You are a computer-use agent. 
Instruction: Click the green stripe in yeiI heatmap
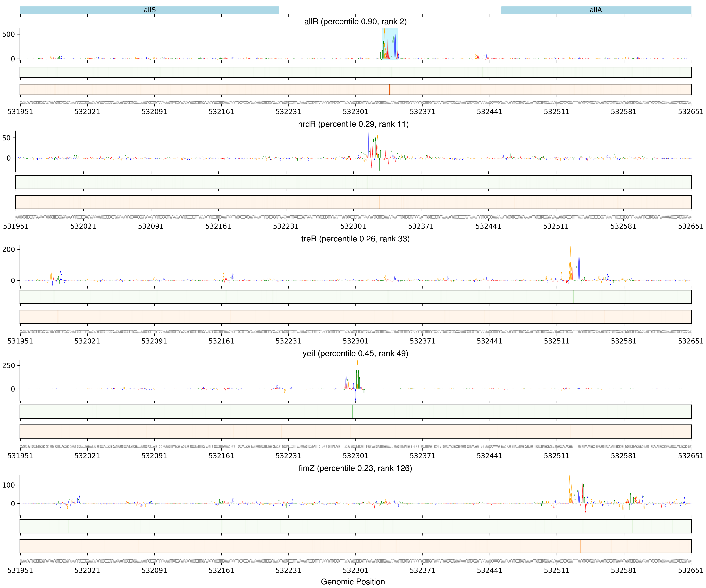[x=352, y=412]
